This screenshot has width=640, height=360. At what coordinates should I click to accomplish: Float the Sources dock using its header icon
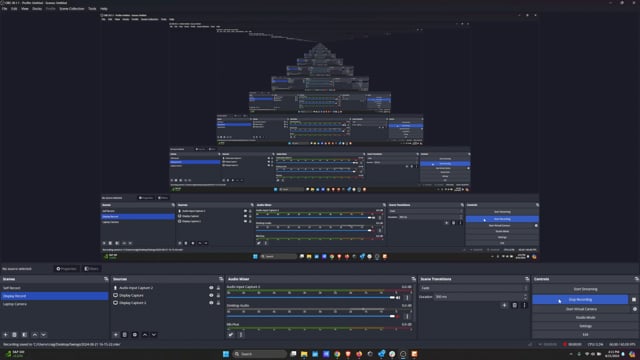pyautogui.click(x=221, y=279)
